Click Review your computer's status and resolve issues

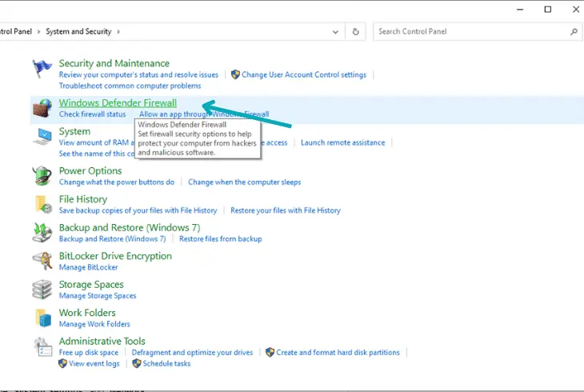pyautogui.click(x=138, y=74)
